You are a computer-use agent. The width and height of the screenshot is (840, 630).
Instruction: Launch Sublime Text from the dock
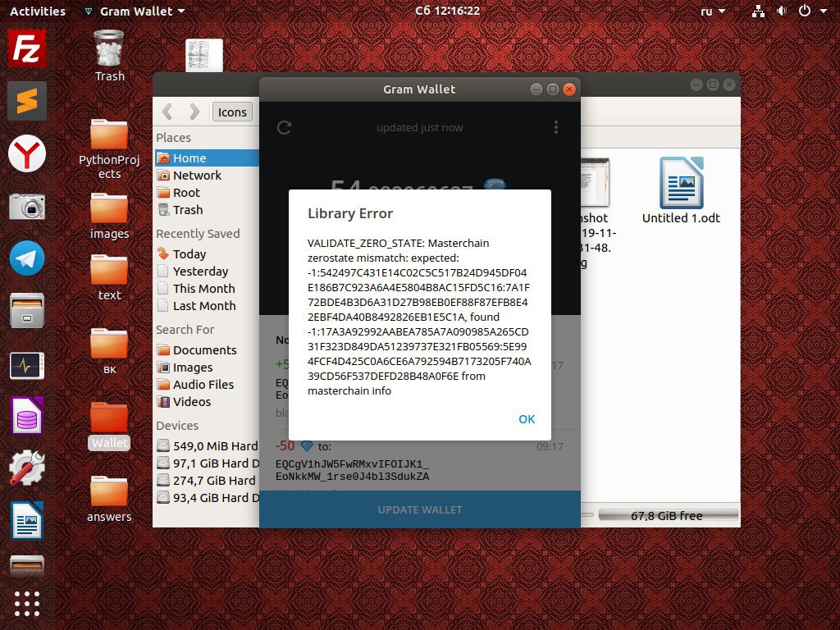(27, 101)
